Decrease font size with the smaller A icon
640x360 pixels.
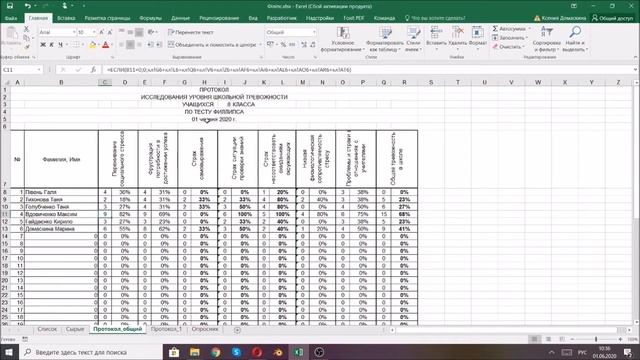[x=110, y=32]
